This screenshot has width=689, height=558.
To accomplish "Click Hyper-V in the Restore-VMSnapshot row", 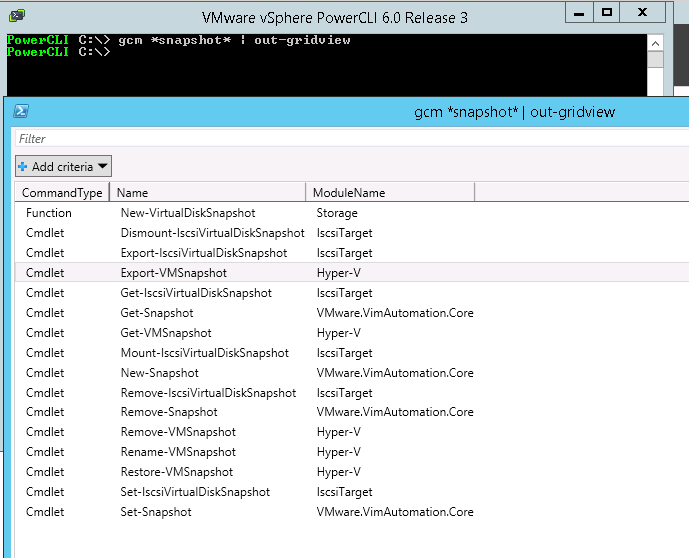I will click(x=339, y=472).
